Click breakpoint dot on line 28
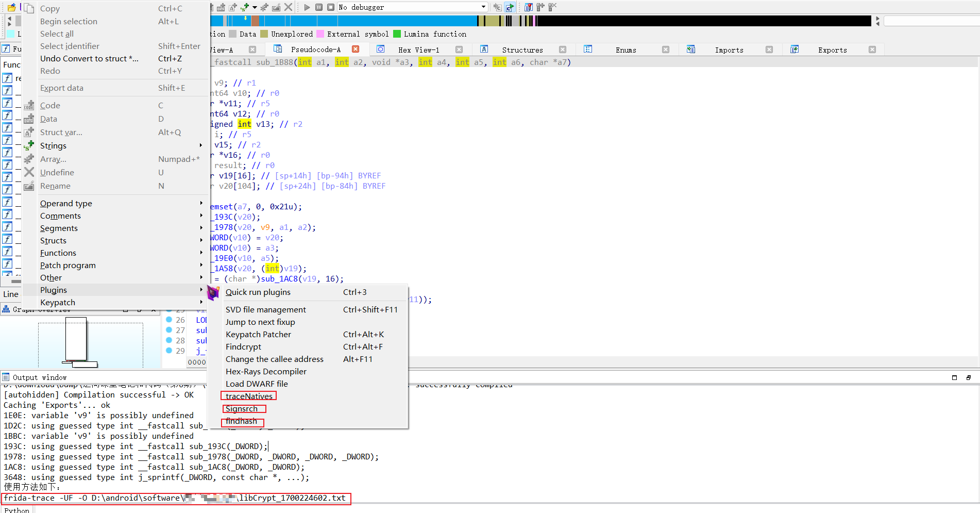 click(x=169, y=340)
